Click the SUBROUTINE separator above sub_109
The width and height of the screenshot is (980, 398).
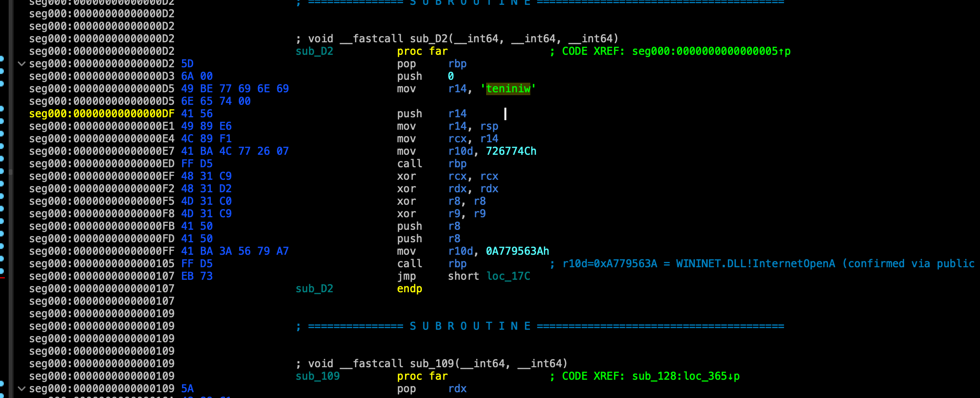pyautogui.click(x=540, y=326)
